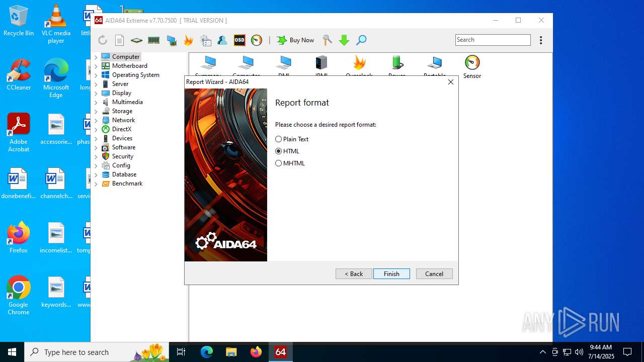The image size is (644, 362).
Task: Click the AIDA64 taskbar button
Action: coord(281,352)
